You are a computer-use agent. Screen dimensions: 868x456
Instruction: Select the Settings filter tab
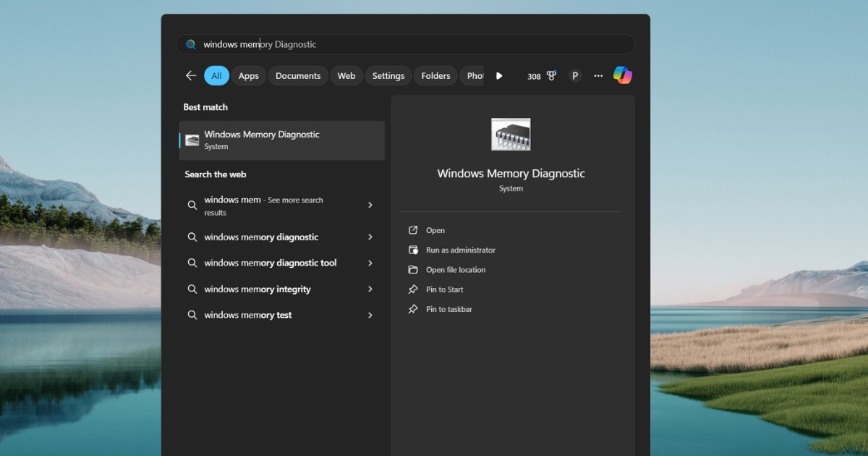coord(388,76)
